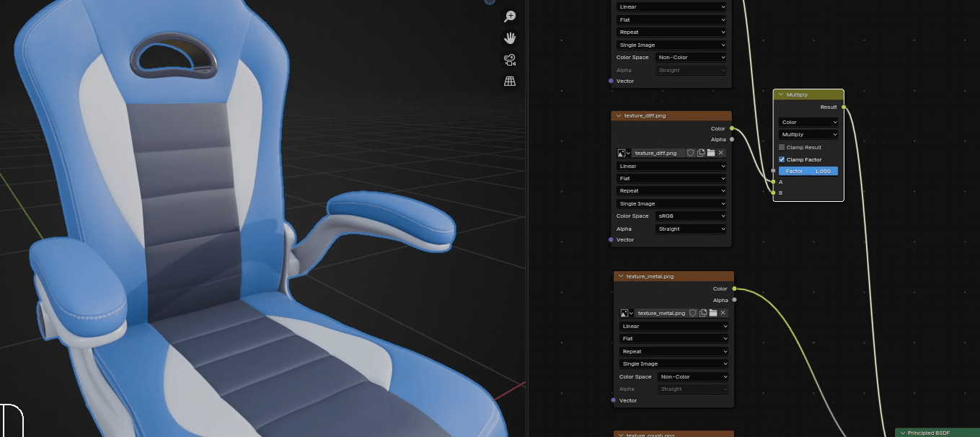980x437 pixels.
Task: Open Alpha Straight dropdown on texture_diff.png
Action: 691,229
